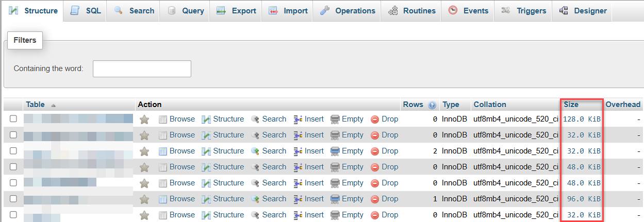Toggle sort arrow beside the Table header
Screen dimensions: 644x222
point(53,105)
